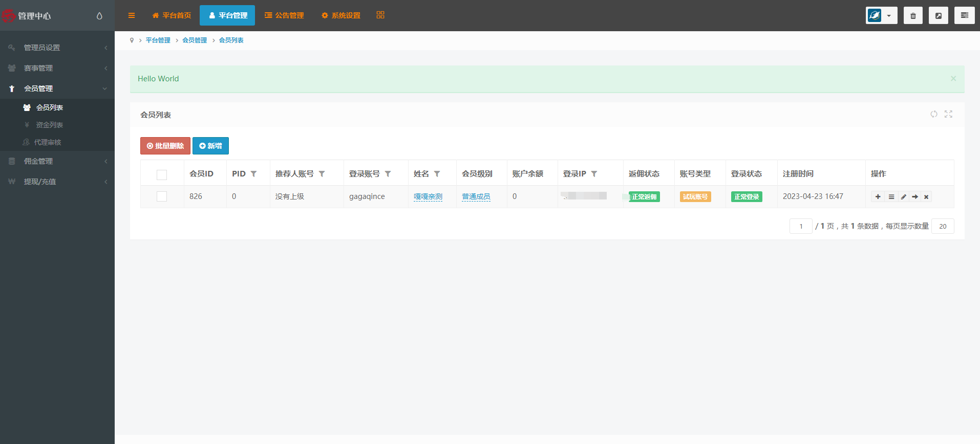Click the 批量删除 button
Image resolution: width=980 pixels, height=444 pixels.
point(165,146)
